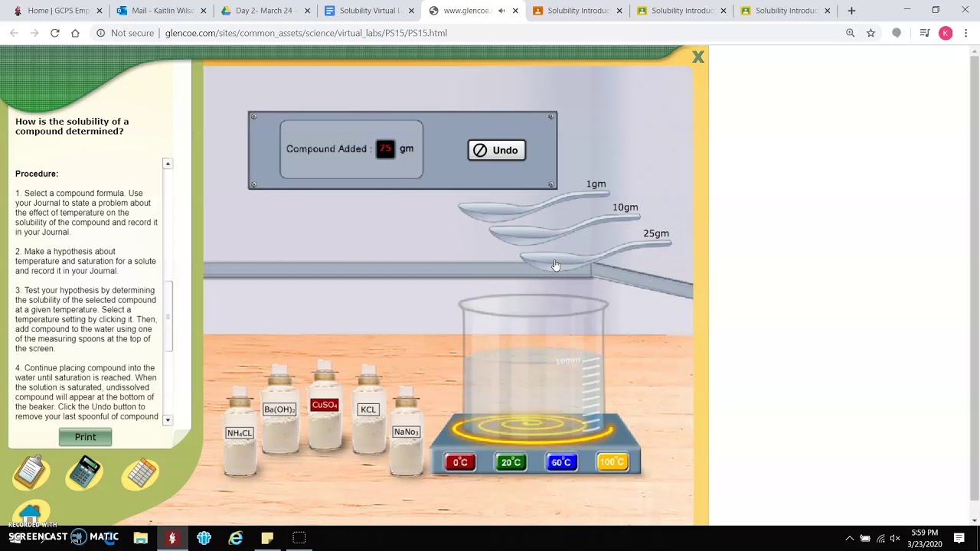
Task: Open Sticky Notes from the taskbar
Action: [x=267, y=538]
